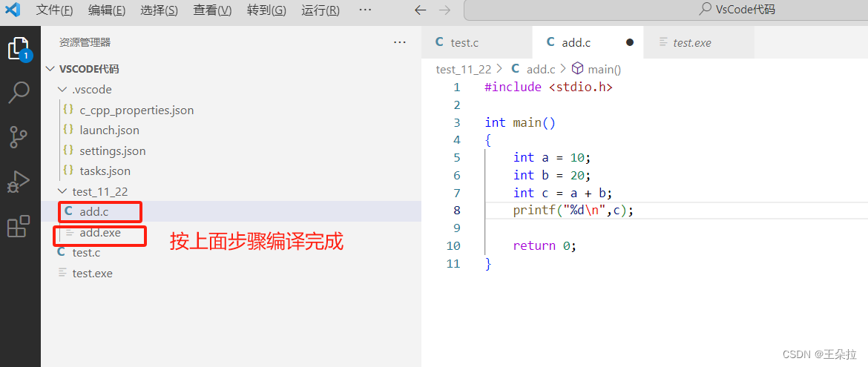Go back with the left arrow
Viewport: 868px width, 367px height.
coord(421,10)
